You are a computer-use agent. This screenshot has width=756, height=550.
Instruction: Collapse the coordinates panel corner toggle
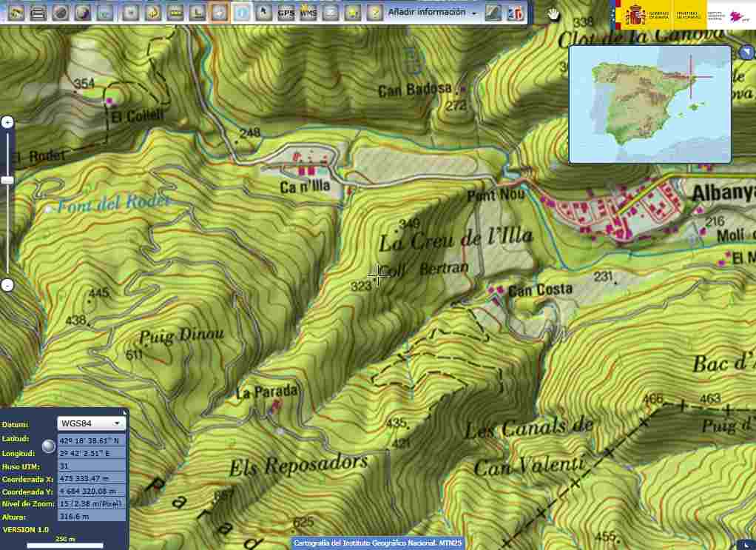pyautogui.click(x=125, y=412)
